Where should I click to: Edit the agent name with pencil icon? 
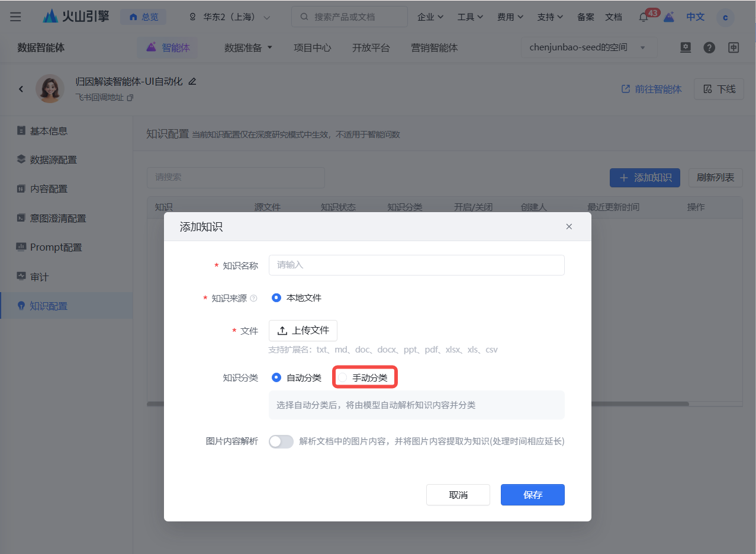[x=192, y=81]
